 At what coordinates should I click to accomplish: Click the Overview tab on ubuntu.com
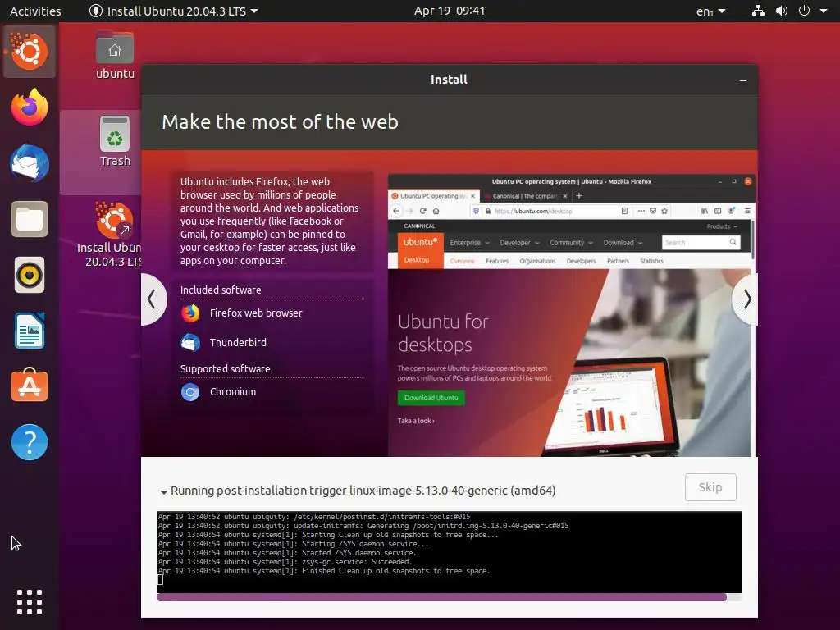tap(462, 261)
